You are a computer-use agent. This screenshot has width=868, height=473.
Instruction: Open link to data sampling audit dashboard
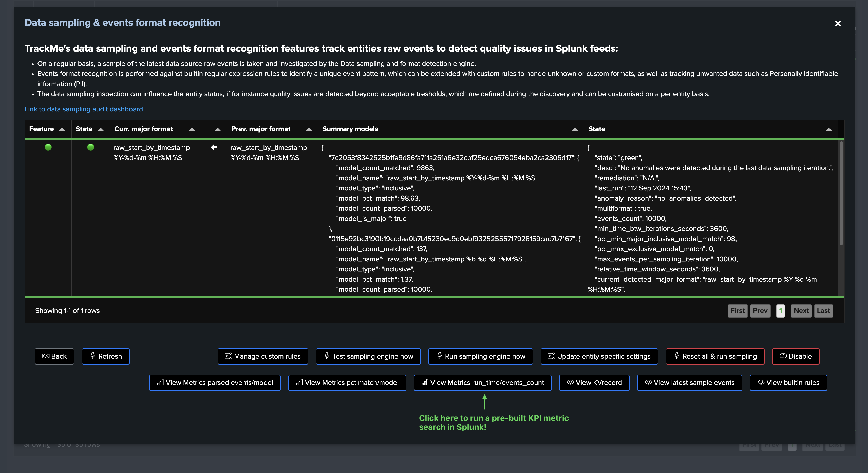(84, 109)
